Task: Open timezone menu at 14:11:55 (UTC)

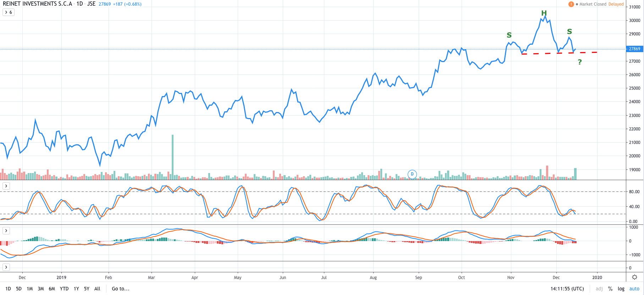Action: click(x=567, y=289)
